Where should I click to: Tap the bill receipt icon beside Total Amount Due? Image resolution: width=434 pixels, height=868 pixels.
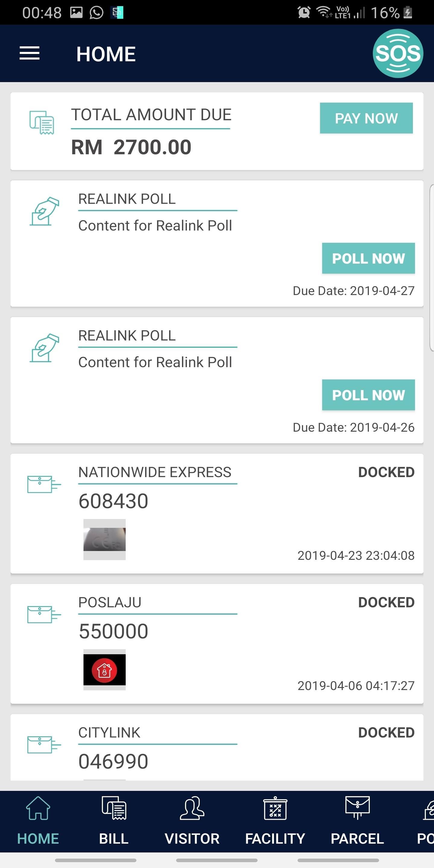point(42,122)
